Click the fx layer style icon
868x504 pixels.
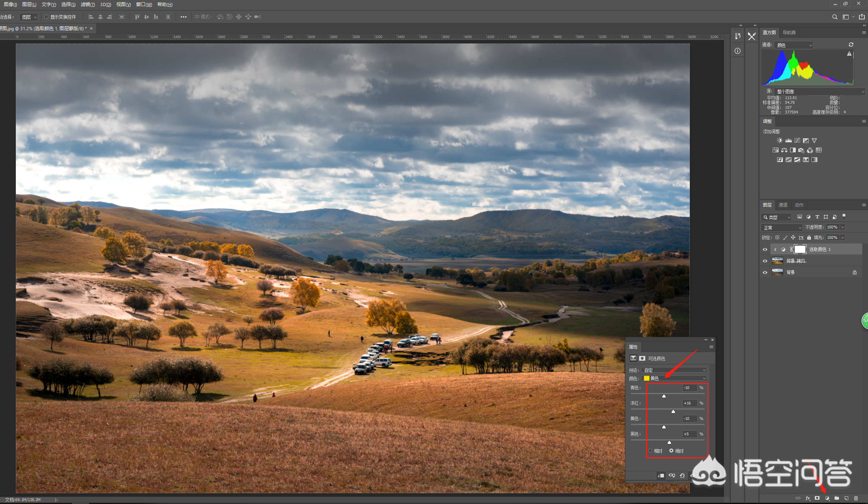pyautogui.click(x=808, y=498)
